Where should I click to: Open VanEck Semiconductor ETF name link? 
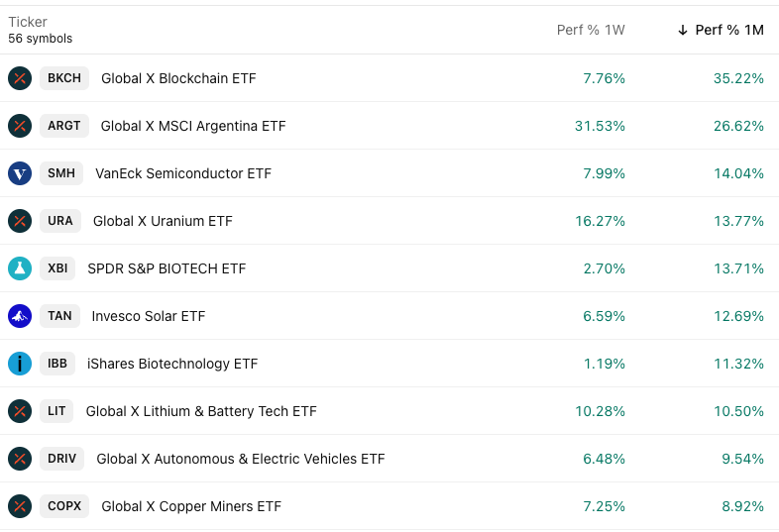182,173
